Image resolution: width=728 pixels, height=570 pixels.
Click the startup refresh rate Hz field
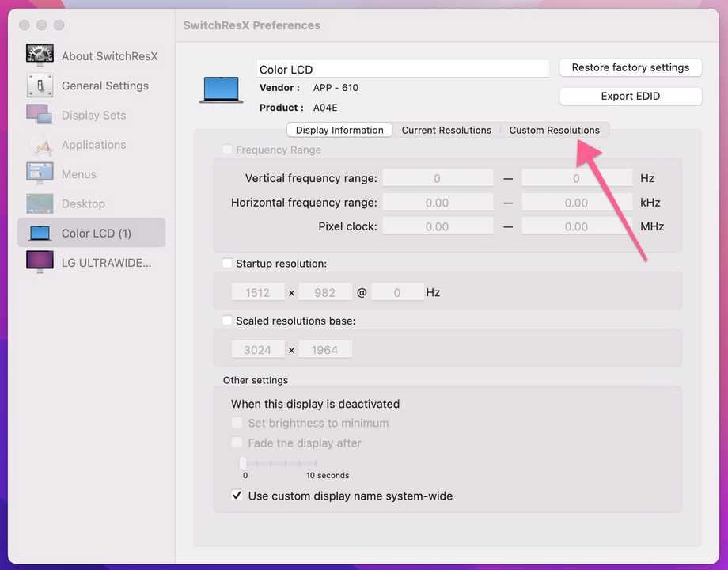click(397, 292)
